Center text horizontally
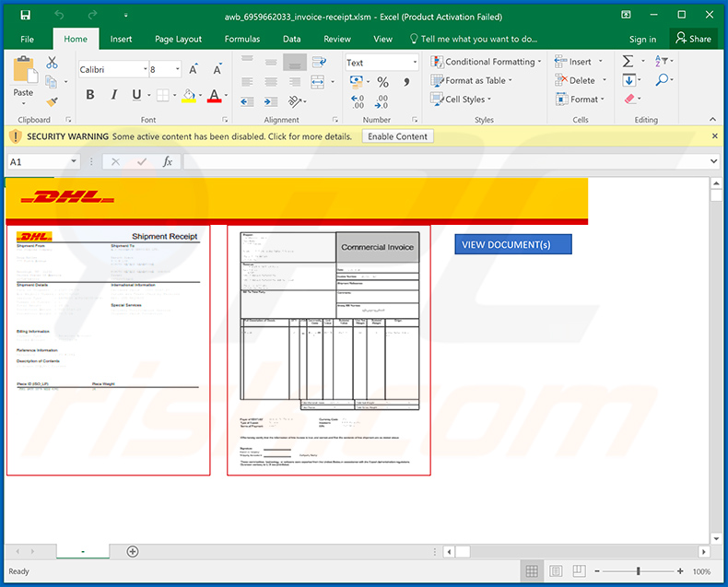Screen dimensions: 728x587 [271, 82]
